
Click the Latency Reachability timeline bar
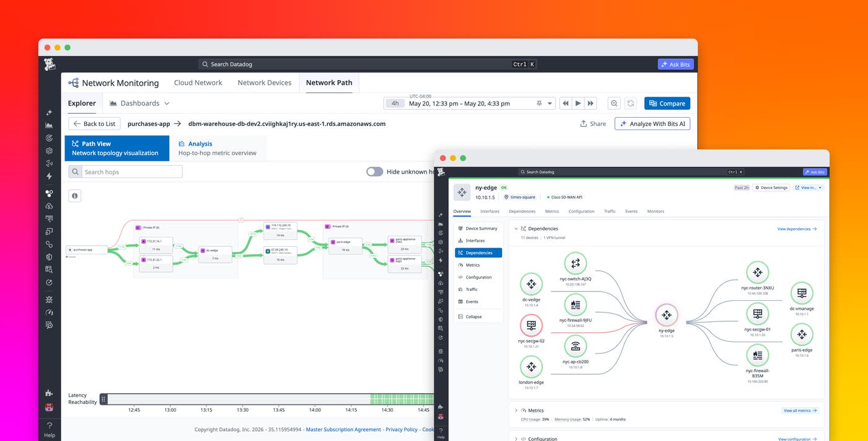[272, 399]
